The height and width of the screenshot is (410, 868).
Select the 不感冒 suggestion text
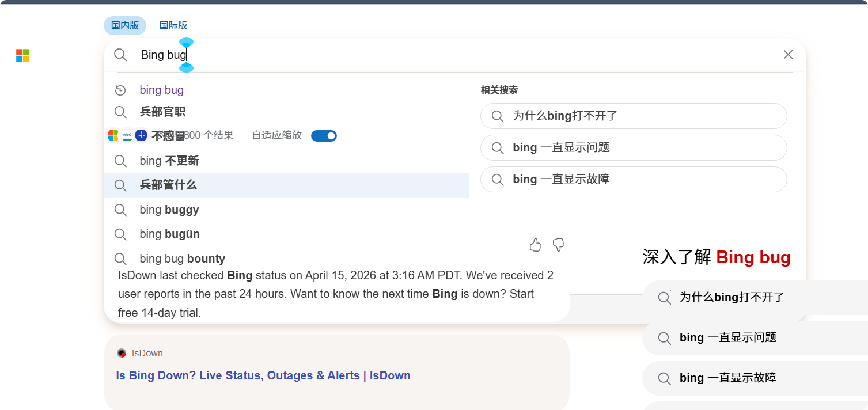168,136
